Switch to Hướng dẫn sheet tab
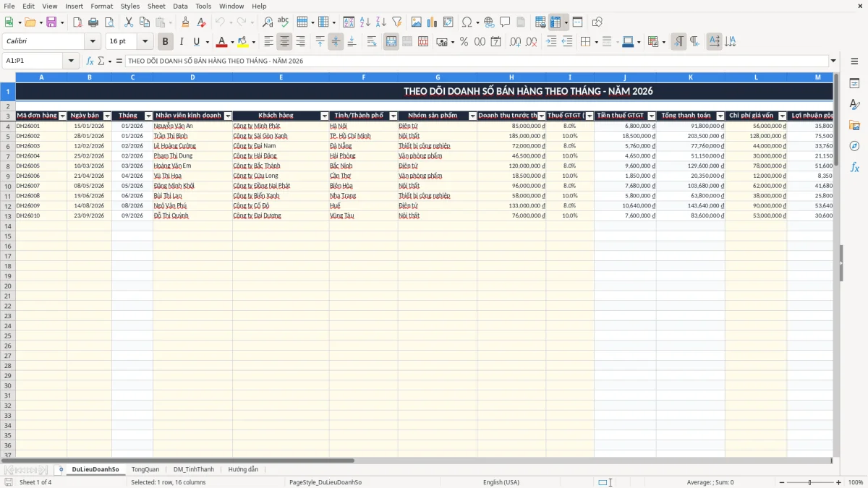The width and height of the screenshot is (868, 488). [243, 469]
